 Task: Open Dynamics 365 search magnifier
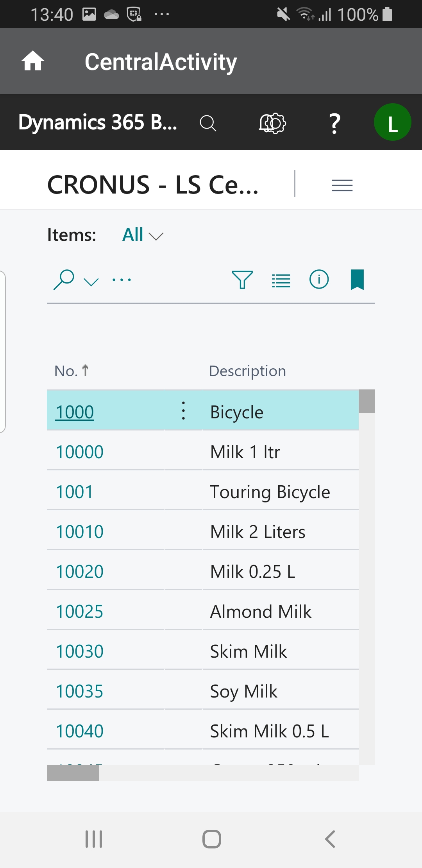click(x=208, y=123)
